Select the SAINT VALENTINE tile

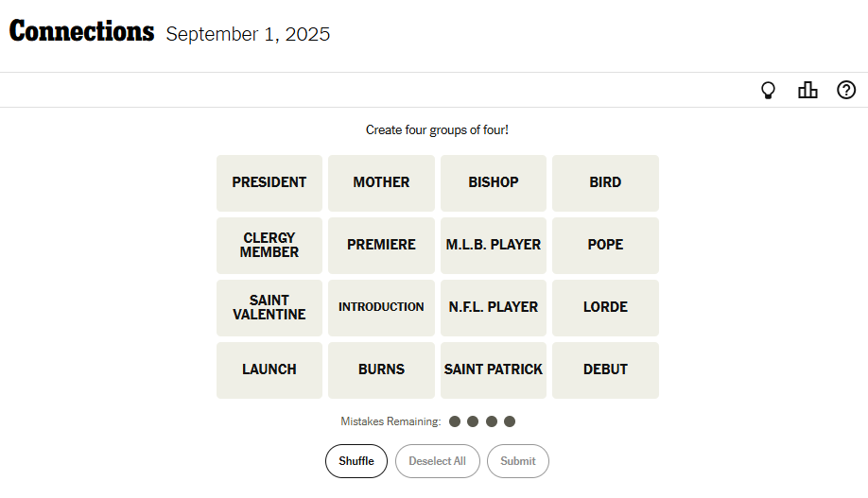coord(269,307)
